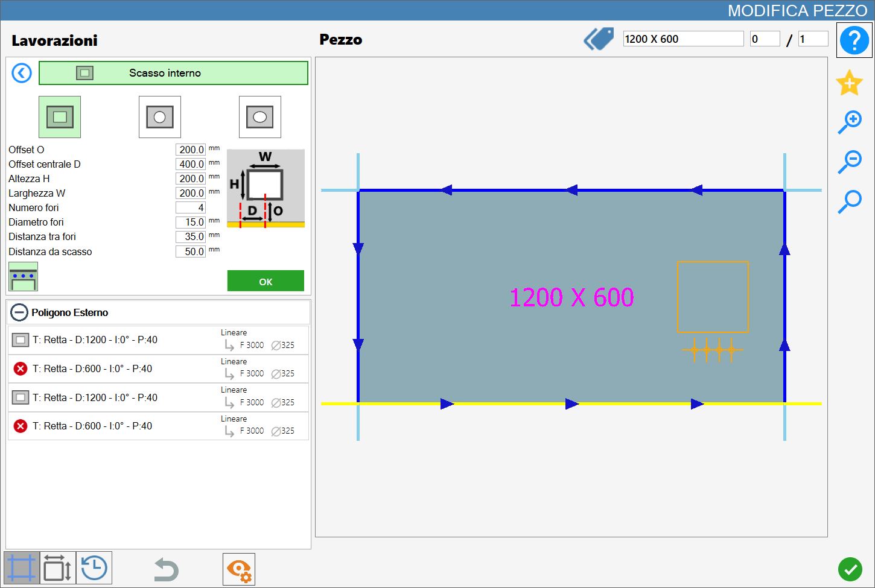
Task: Collapse the Poligono Esterno section
Action: [x=19, y=312]
